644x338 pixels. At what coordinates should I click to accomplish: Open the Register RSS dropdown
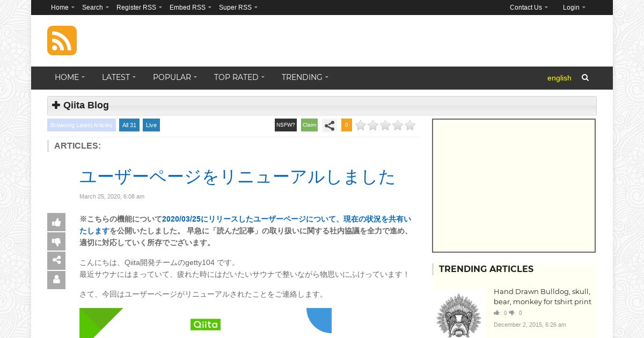pos(139,8)
